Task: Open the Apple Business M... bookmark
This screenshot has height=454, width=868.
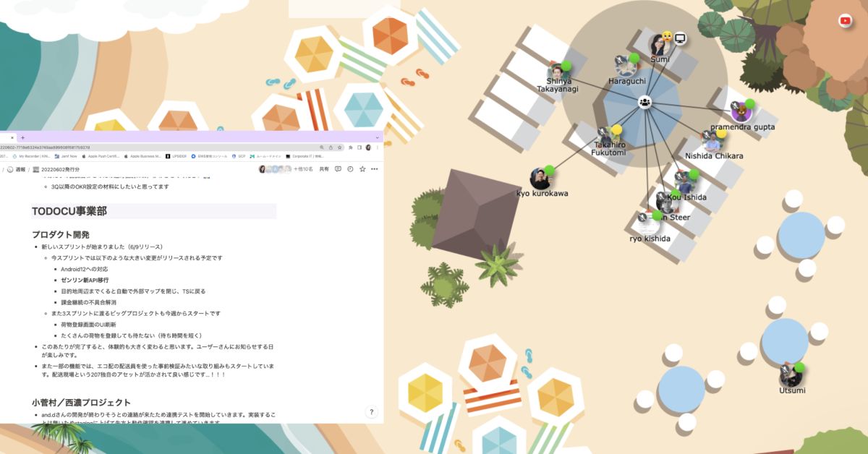Action: [x=142, y=156]
